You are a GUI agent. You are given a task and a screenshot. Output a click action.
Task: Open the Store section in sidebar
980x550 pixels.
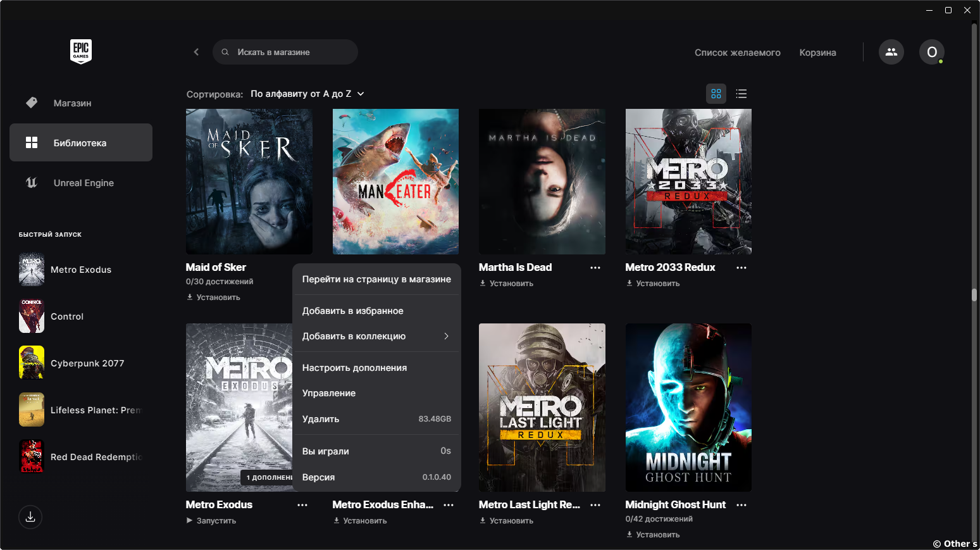pos(81,103)
